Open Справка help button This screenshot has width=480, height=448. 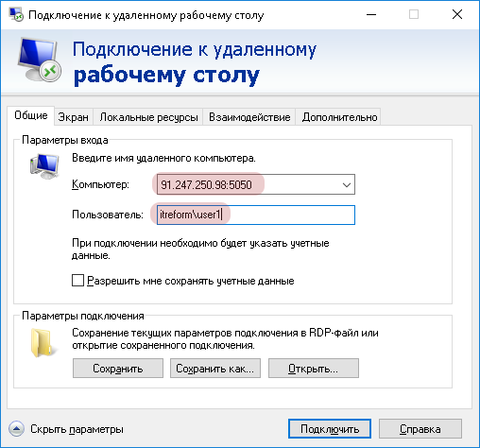pyautogui.click(x=420, y=429)
